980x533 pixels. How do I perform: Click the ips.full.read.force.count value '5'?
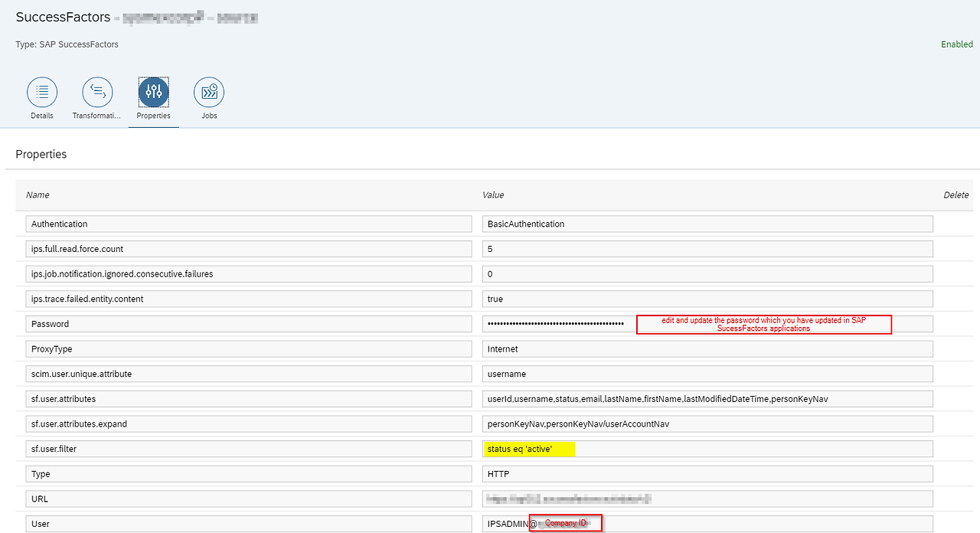coord(707,248)
